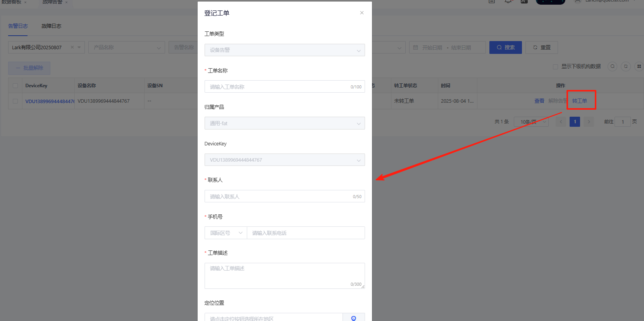The image size is (644, 321).
Task: Click the 查看 link in operations column
Action: coord(539,101)
